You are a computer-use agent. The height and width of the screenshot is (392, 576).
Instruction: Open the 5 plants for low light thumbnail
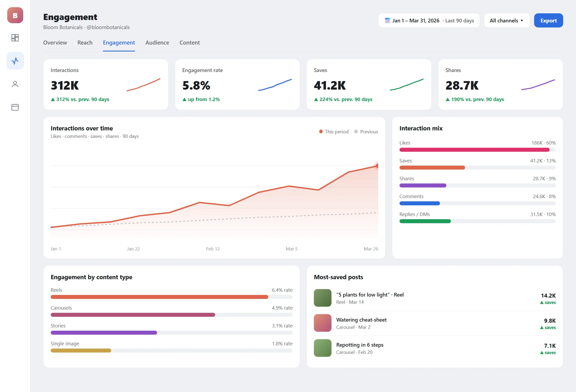[x=323, y=298]
